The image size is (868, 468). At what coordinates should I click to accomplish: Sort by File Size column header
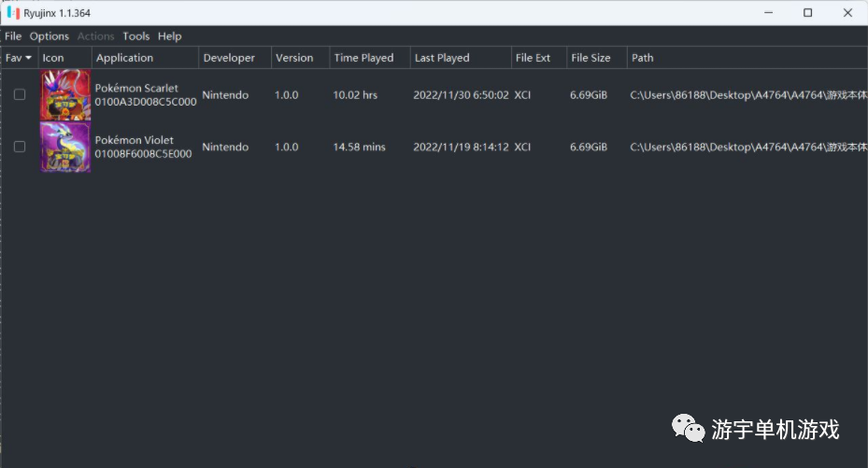point(597,58)
